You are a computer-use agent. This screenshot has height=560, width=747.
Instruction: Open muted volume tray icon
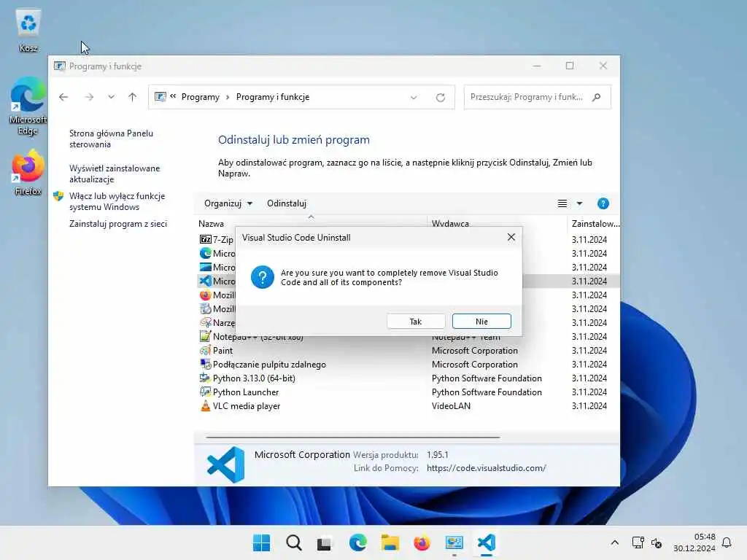click(657, 542)
